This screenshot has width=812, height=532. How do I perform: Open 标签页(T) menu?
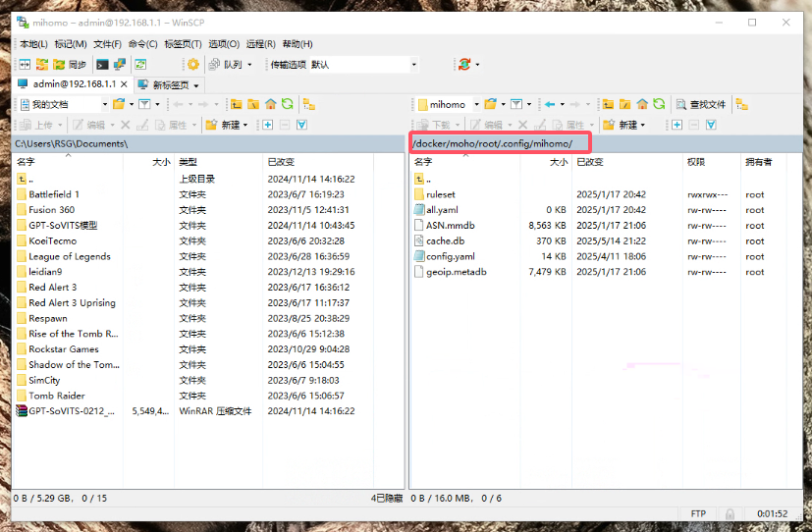click(x=183, y=44)
